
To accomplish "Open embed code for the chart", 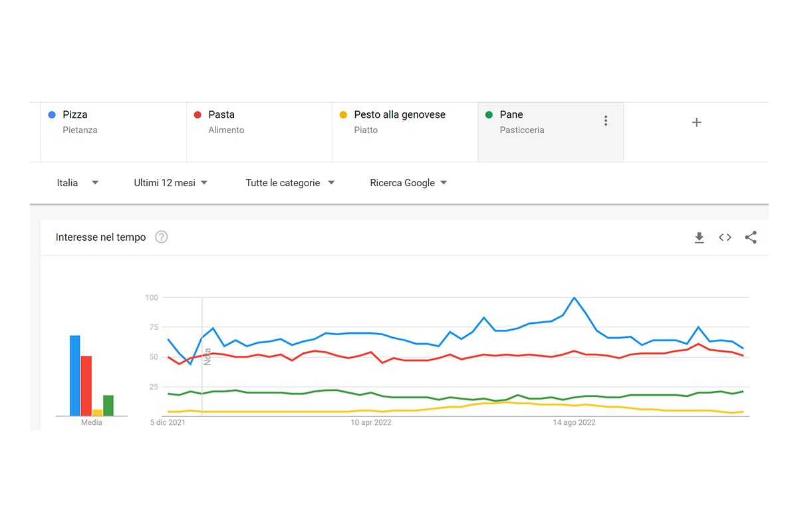I will click(x=725, y=237).
